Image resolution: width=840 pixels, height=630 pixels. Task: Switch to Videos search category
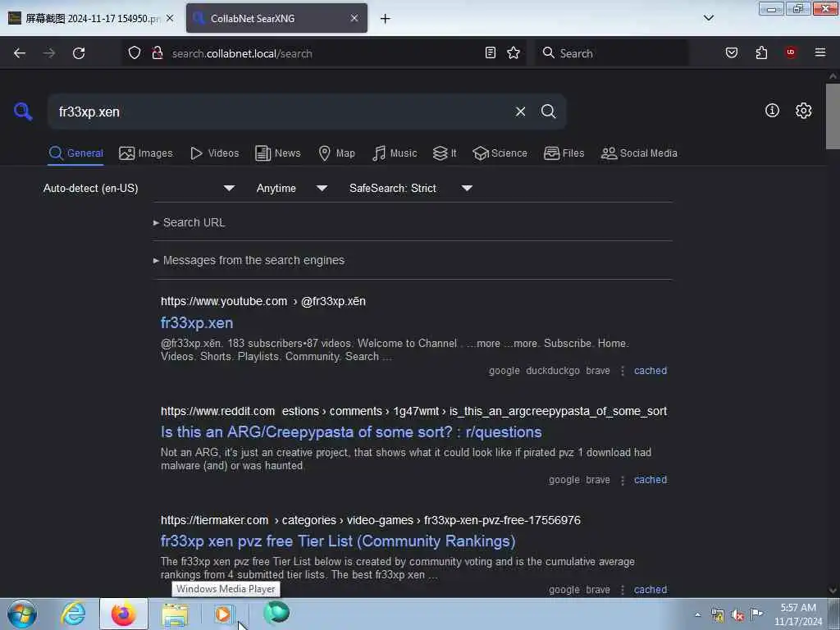(x=214, y=153)
